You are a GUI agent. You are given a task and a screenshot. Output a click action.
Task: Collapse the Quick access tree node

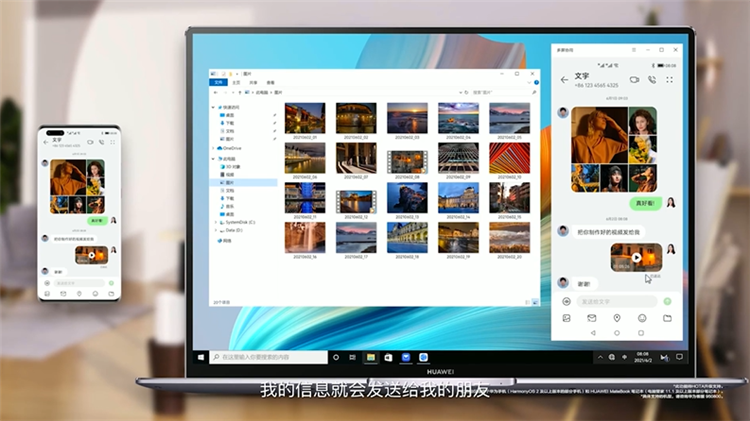click(213, 108)
